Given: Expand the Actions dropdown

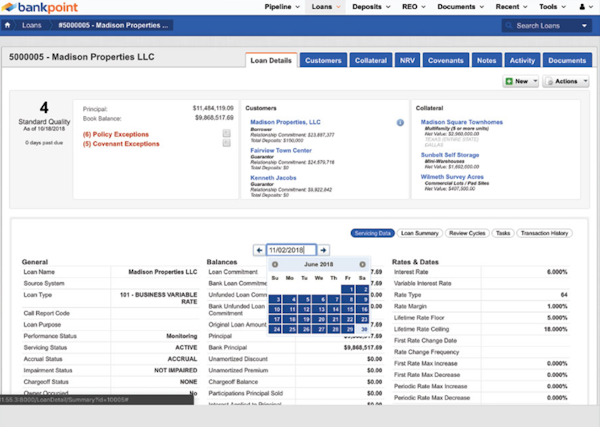Looking at the screenshot, I should pos(568,81).
